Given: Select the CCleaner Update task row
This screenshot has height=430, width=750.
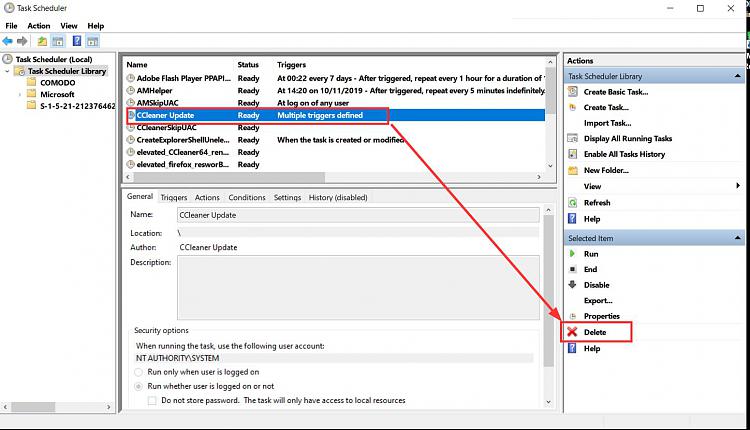Looking at the screenshot, I should [x=335, y=115].
